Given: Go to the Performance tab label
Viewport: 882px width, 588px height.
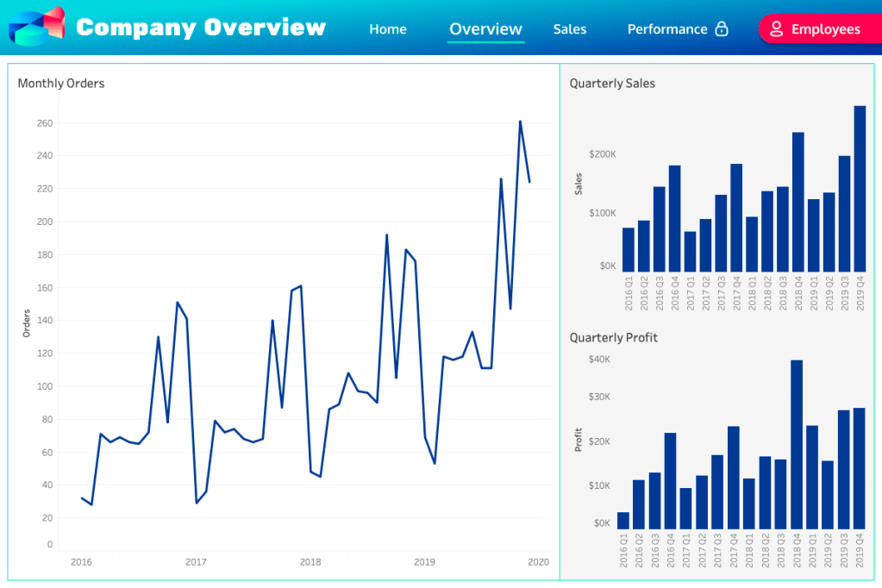Looking at the screenshot, I should (x=666, y=29).
